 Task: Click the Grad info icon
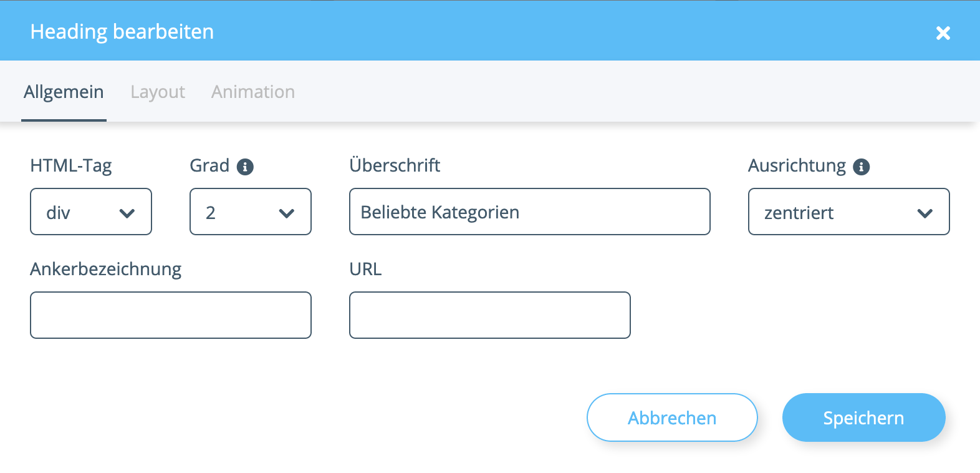pos(245,167)
